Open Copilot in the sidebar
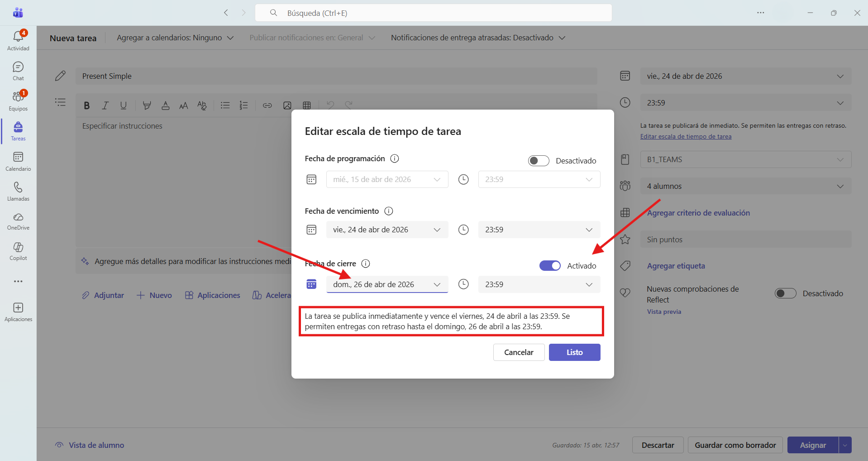The width and height of the screenshot is (868, 461). (18, 251)
